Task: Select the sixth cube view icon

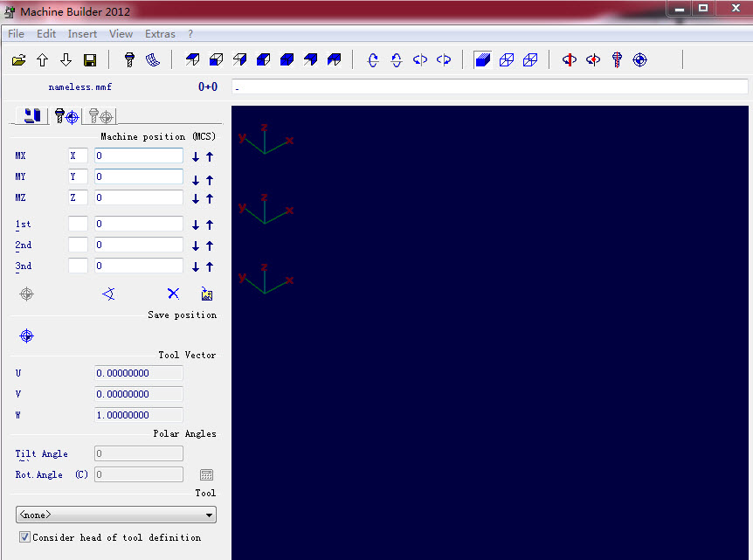Action: click(x=310, y=59)
